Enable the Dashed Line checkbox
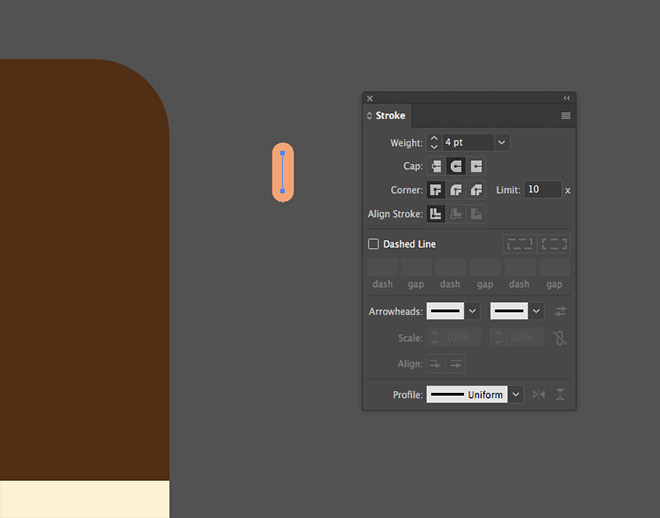660x518 pixels. pyautogui.click(x=373, y=244)
